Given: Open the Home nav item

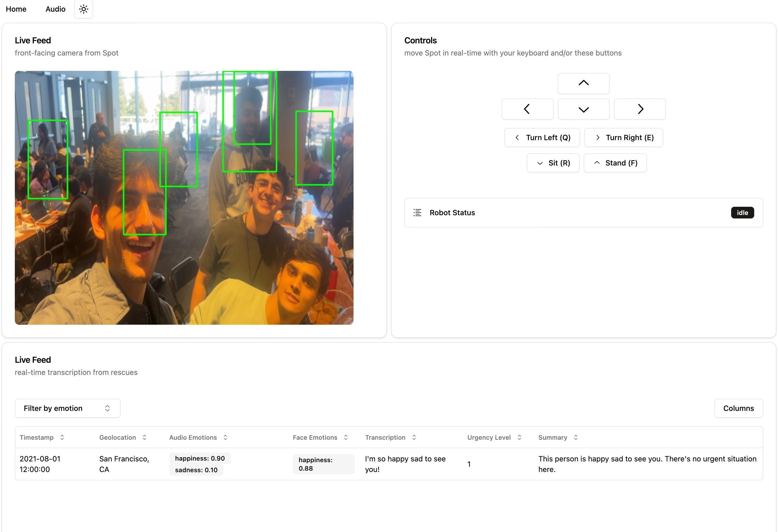Looking at the screenshot, I should coord(16,9).
